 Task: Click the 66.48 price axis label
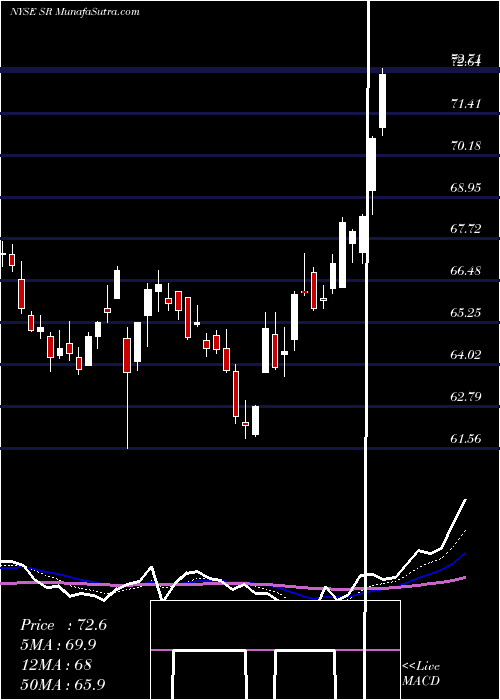pos(466,271)
